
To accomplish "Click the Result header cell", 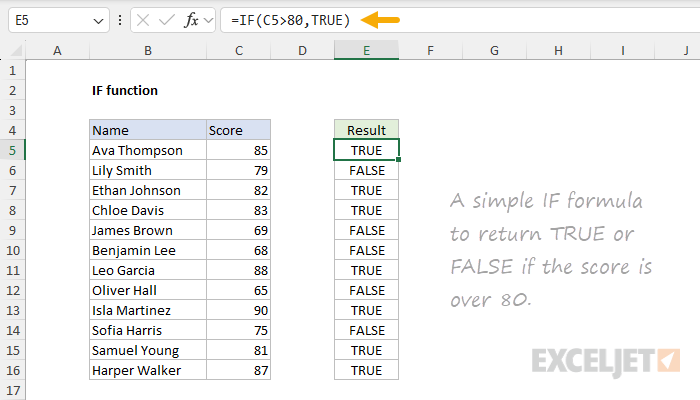I will 367,130.
